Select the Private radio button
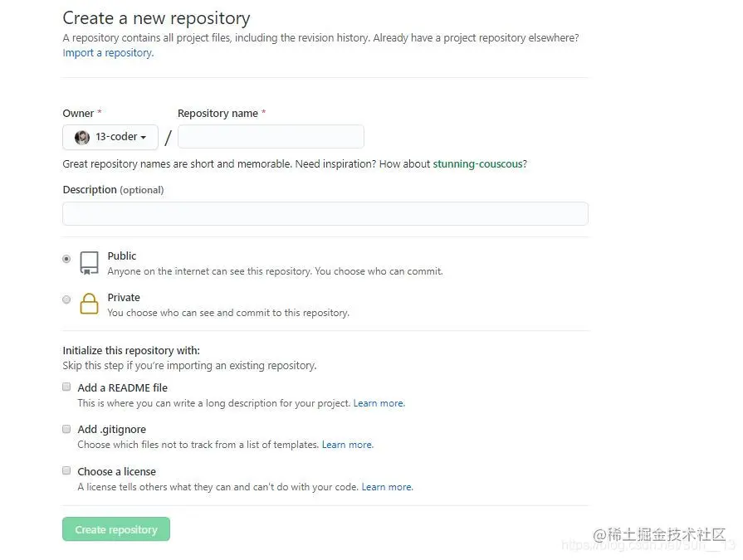Screen dimensions: 743x560 66,299
